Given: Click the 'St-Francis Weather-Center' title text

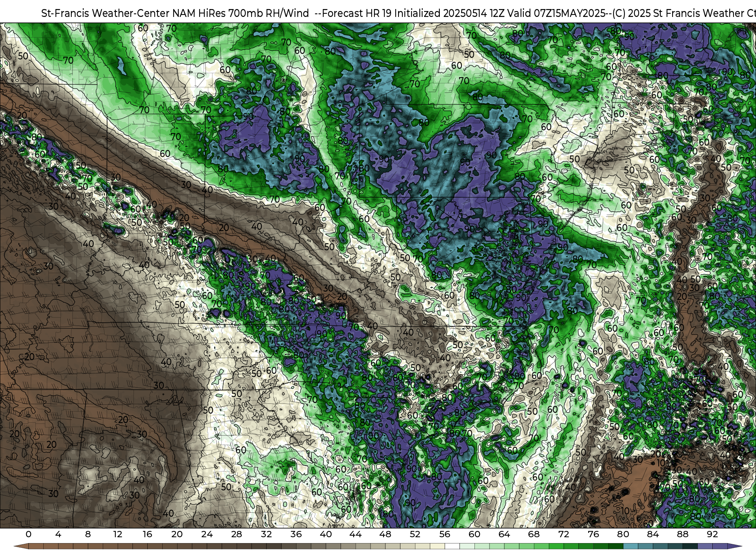Looking at the screenshot, I should [x=106, y=13].
